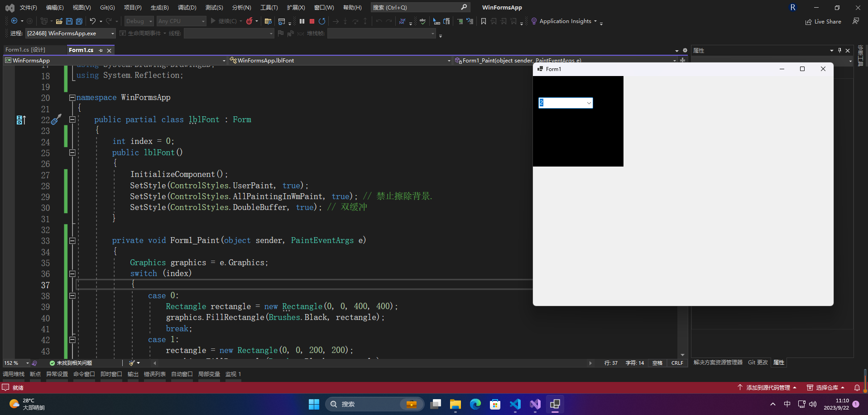This screenshot has width=868, height=415.
Task: Collapse the namespace WinFormsApp code block
Action: tap(72, 98)
